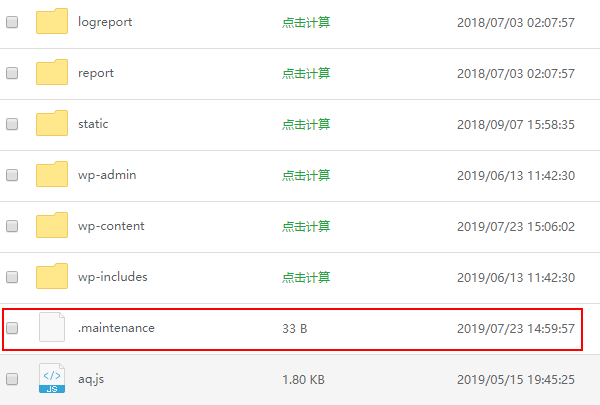Open the wp-content folder icon

[x=51, y=226]
